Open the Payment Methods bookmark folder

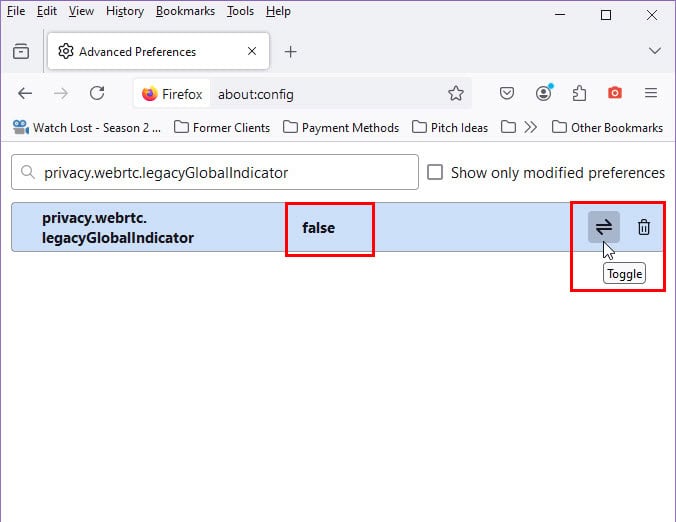click(x=341, y=128)
